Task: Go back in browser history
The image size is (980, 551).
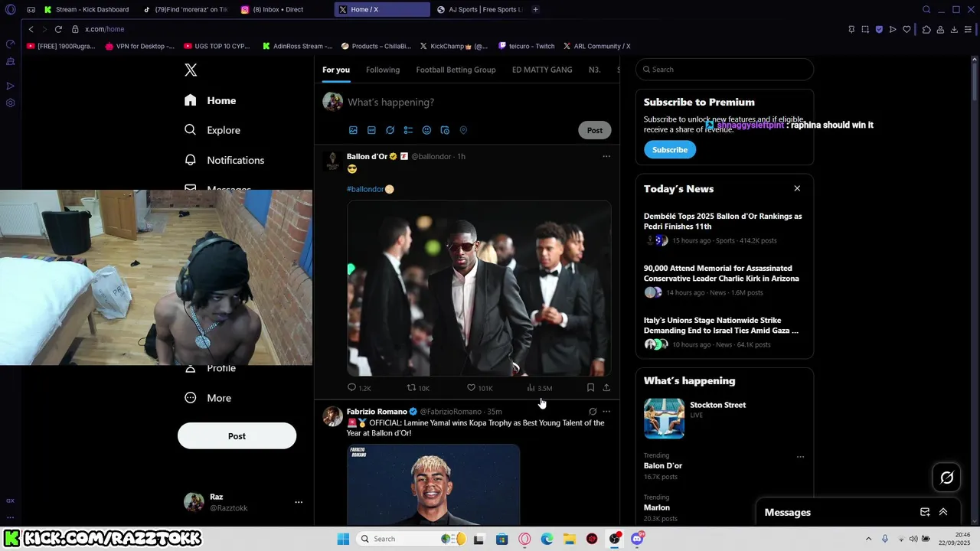Action: coord(31,29)
